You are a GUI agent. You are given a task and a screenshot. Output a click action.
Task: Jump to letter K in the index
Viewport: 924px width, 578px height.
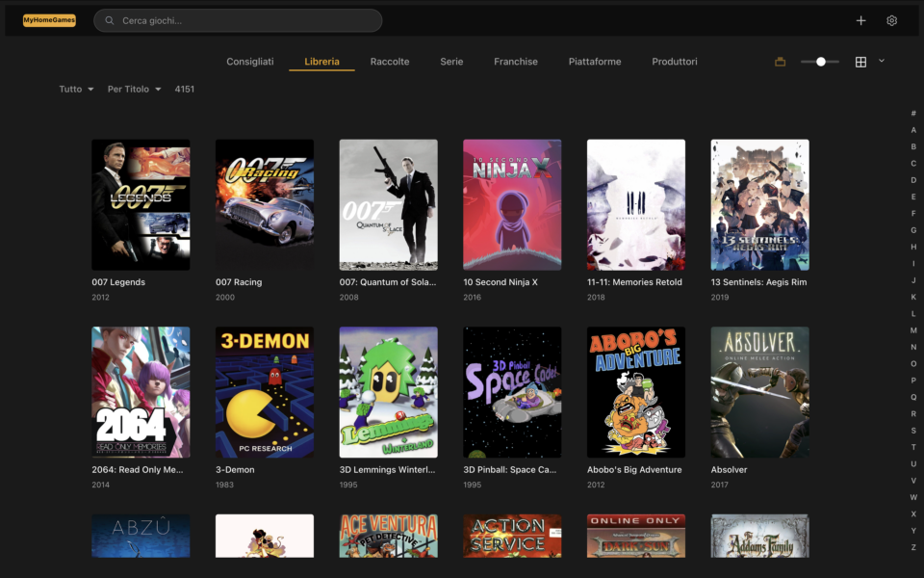pyautogui.click(x=913, y=297)
